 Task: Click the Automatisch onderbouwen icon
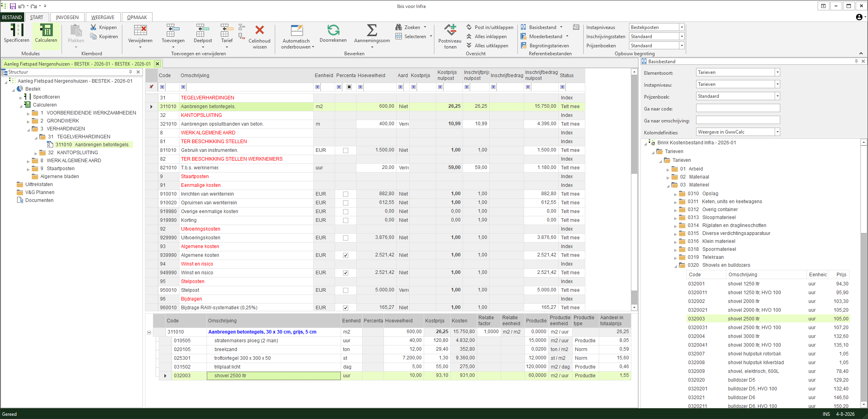coord(296,30)
